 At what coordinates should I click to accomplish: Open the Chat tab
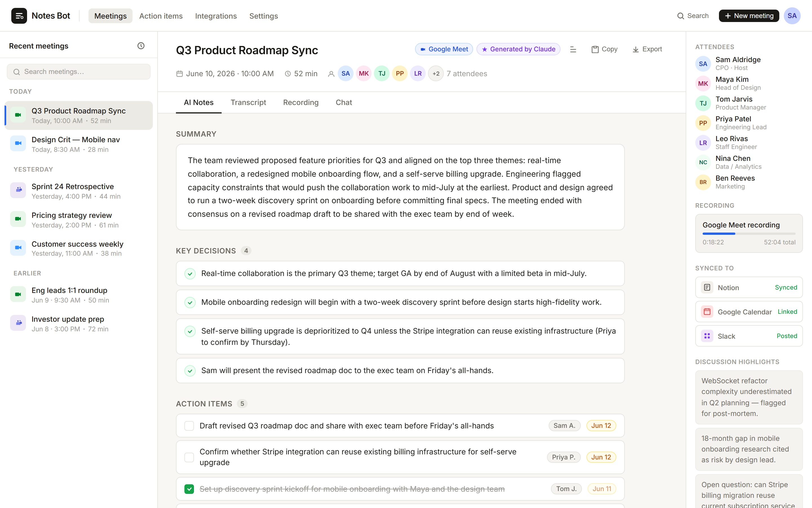(x=344, y=102)
